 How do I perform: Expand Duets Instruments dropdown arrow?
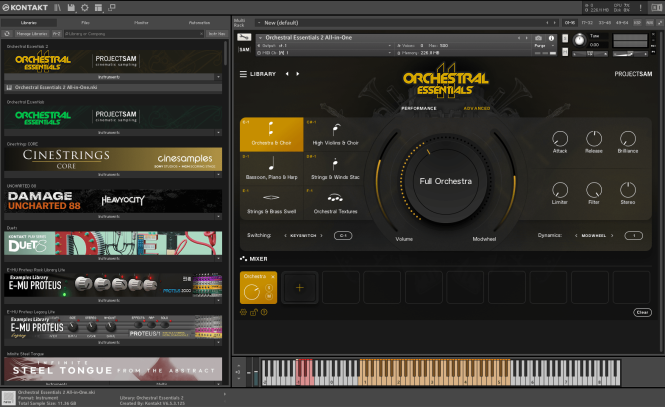[x=218, y=259]
